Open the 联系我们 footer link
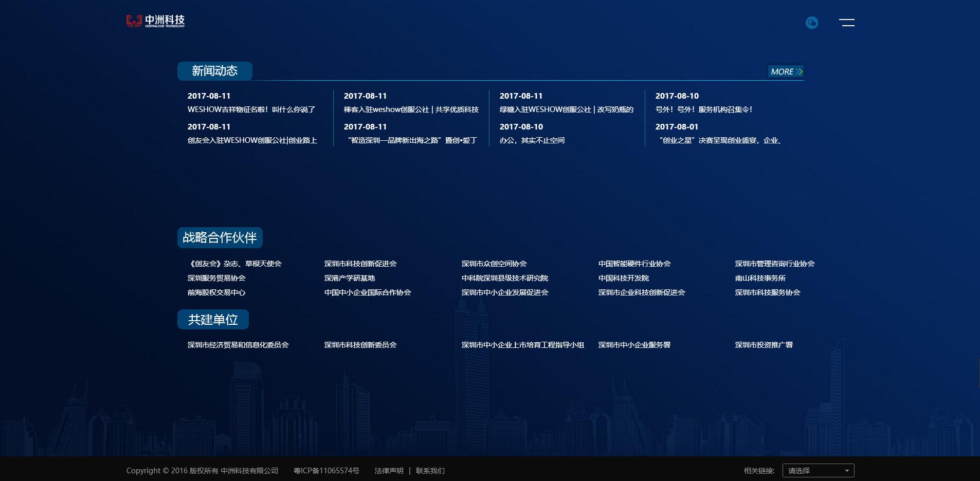 pyautogui.click(x=430, y=471)
